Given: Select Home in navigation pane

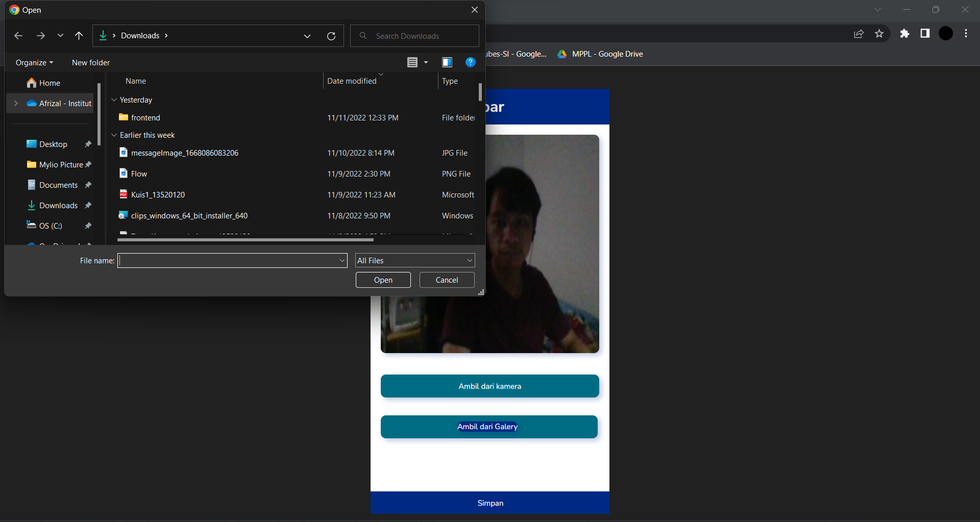Looking at the screenshot, I should (50, 83).
